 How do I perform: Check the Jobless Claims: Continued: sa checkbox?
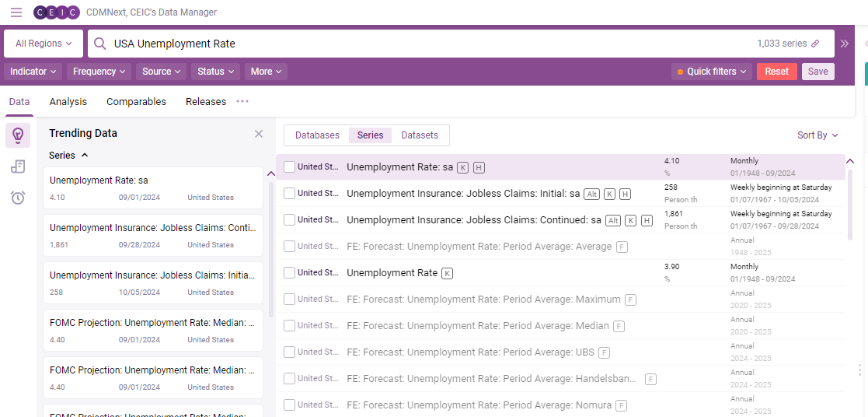click(x=290, y=219)
